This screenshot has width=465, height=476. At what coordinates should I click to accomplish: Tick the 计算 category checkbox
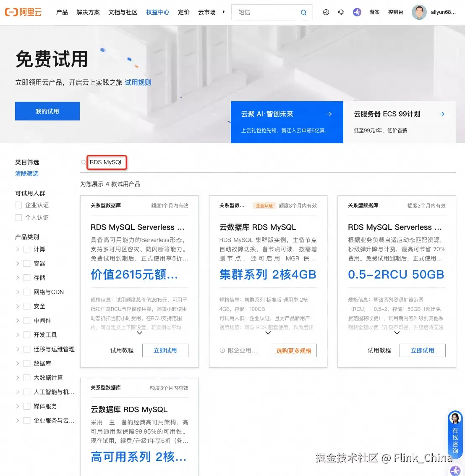tap(27, 249)
